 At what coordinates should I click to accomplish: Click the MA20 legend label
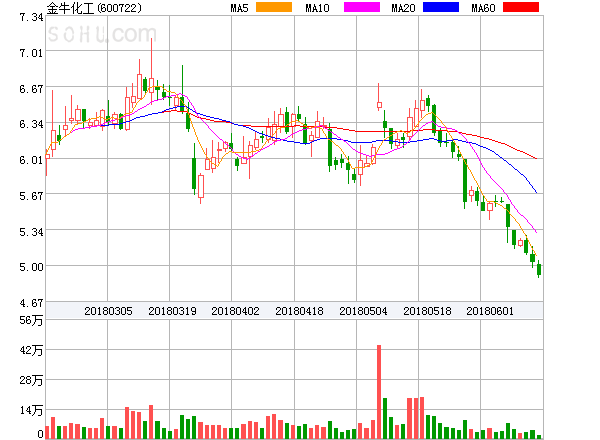click(x=403, y=8)
